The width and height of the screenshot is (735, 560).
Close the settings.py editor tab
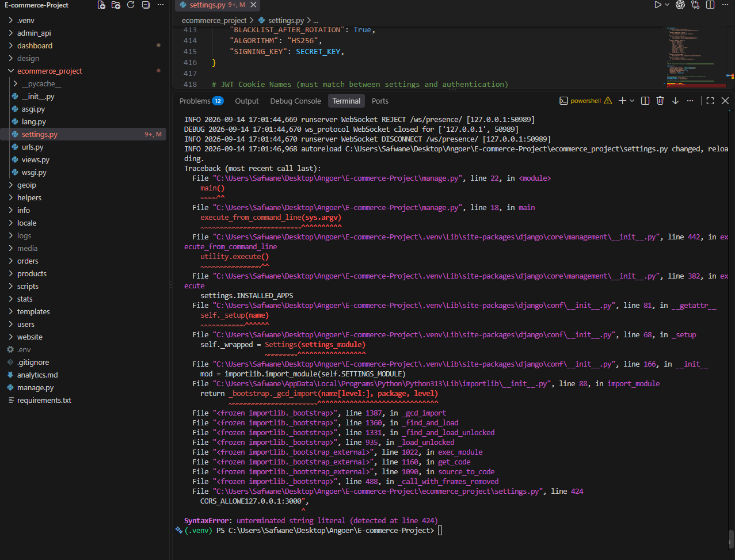252,5
